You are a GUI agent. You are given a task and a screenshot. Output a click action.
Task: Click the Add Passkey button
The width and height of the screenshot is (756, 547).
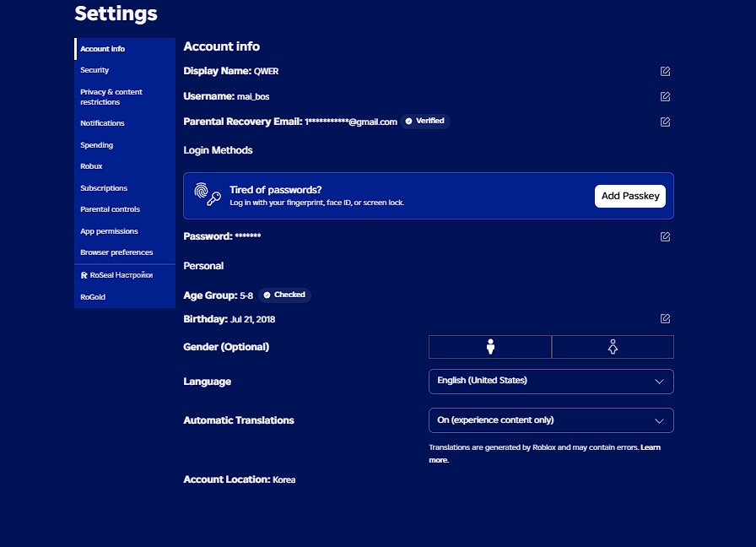[x=630, y=196]
